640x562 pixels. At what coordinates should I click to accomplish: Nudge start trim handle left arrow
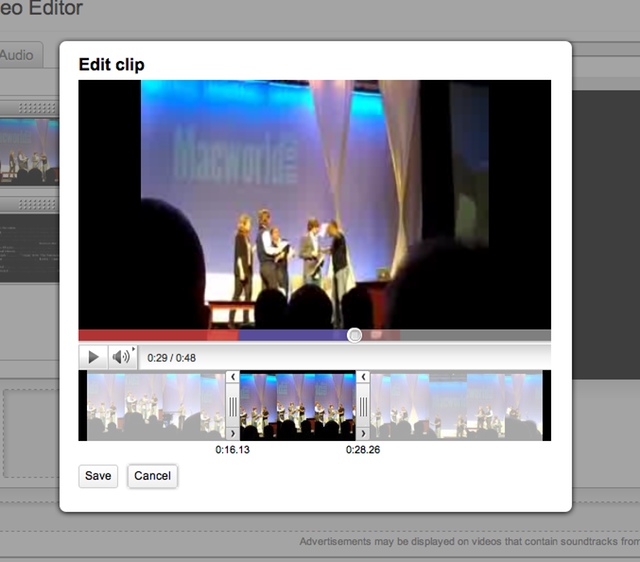233,376
